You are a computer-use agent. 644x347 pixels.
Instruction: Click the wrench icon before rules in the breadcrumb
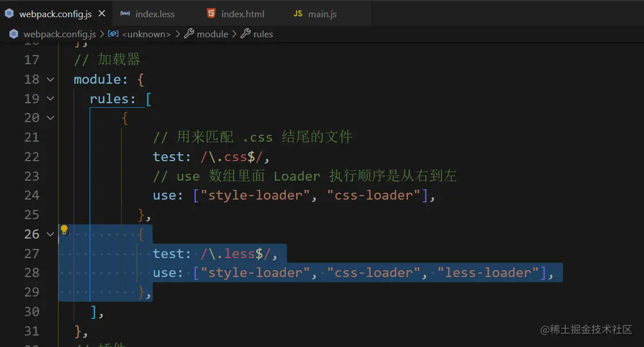pos(245,34)
